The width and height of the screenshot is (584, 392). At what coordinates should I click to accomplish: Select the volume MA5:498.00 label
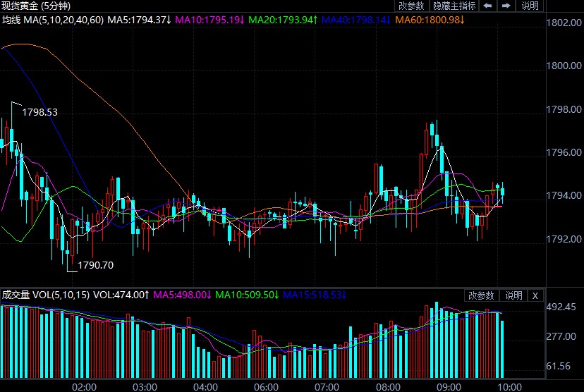183,295
